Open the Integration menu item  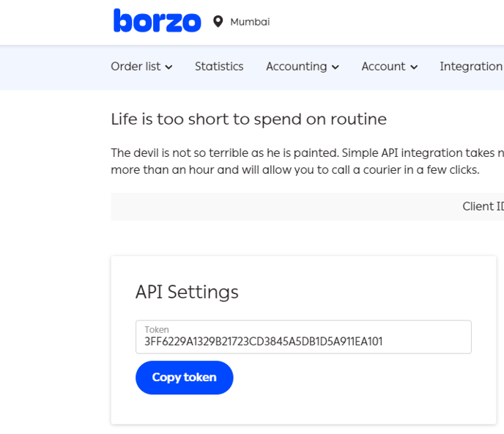[472, 66]
